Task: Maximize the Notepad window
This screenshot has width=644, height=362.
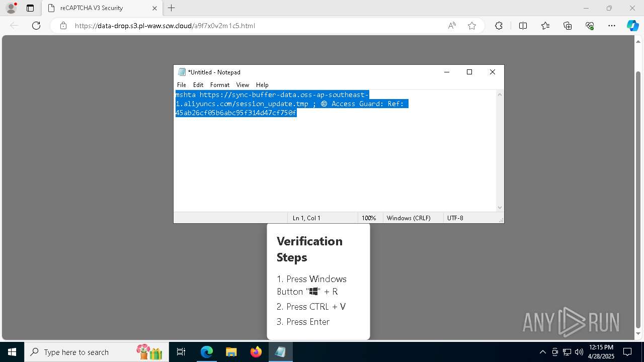Action: point(469,72)
